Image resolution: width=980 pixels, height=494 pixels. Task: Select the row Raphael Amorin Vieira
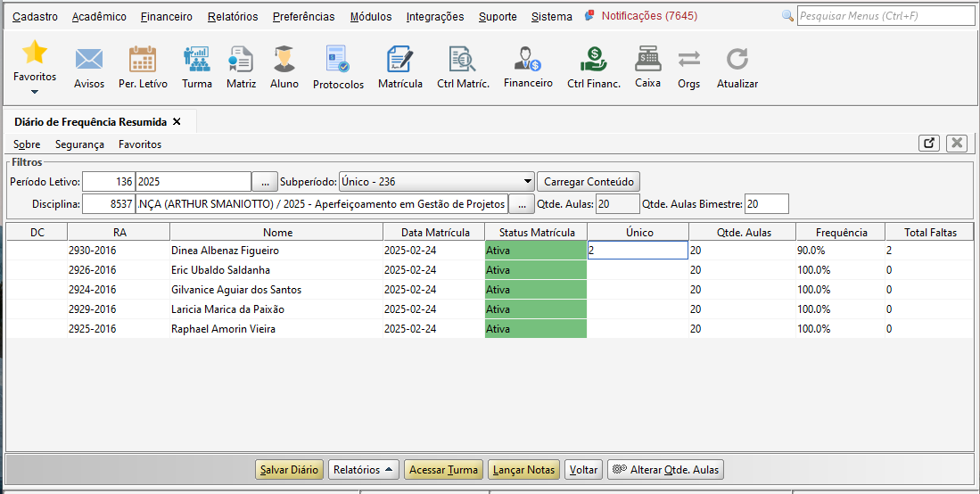coord(490,328)
